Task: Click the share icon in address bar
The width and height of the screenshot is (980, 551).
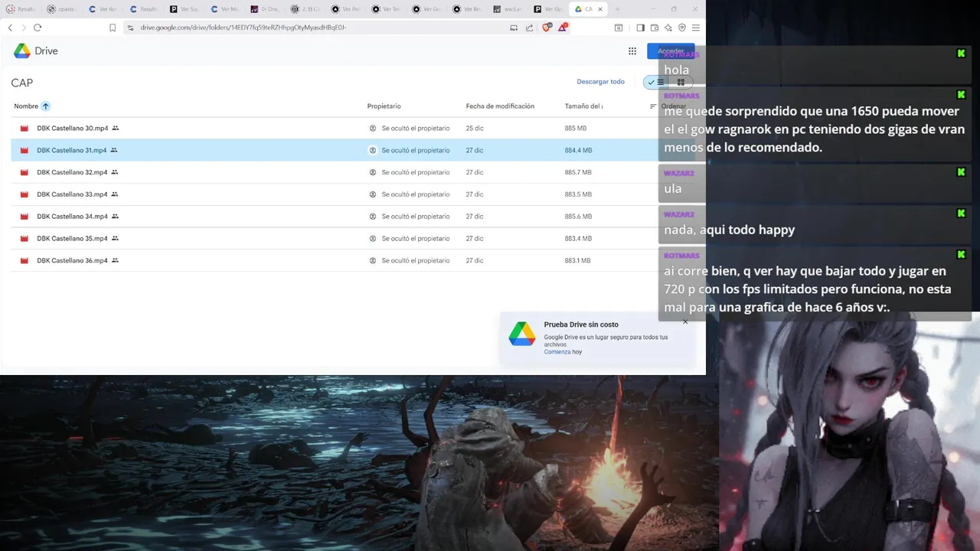Action: tap(529, 28)
